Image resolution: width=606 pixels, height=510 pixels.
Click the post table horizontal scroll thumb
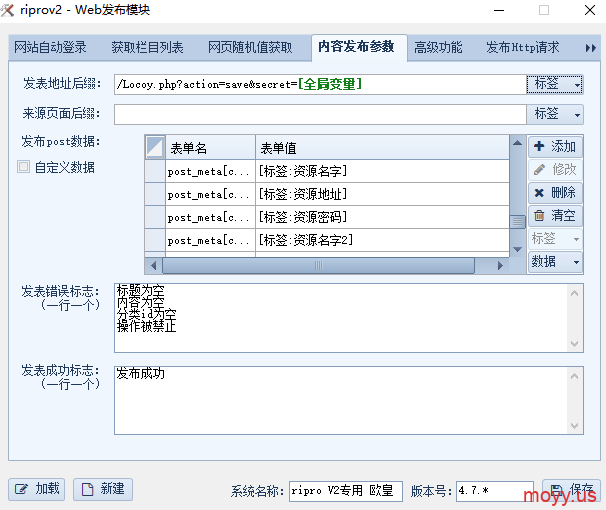[318, 265]
